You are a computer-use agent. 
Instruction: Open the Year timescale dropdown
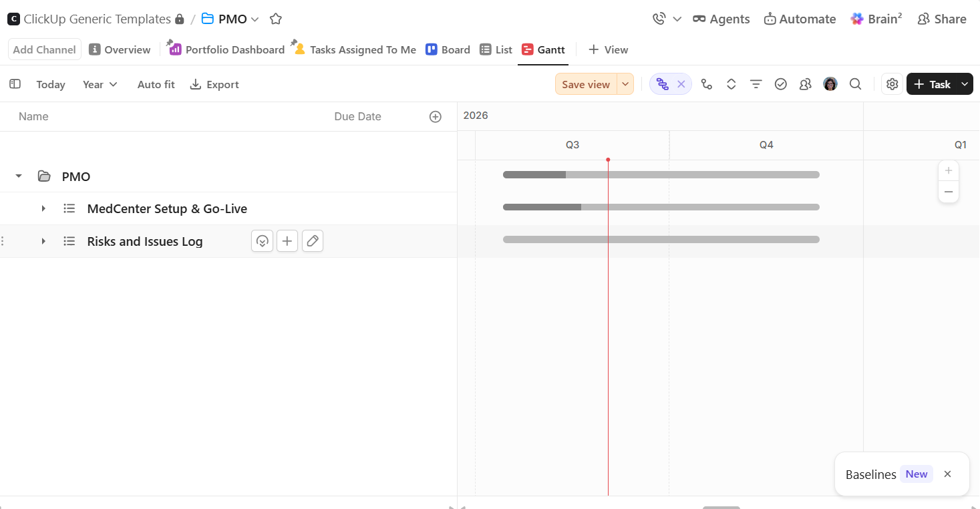(x=100, y=84)
